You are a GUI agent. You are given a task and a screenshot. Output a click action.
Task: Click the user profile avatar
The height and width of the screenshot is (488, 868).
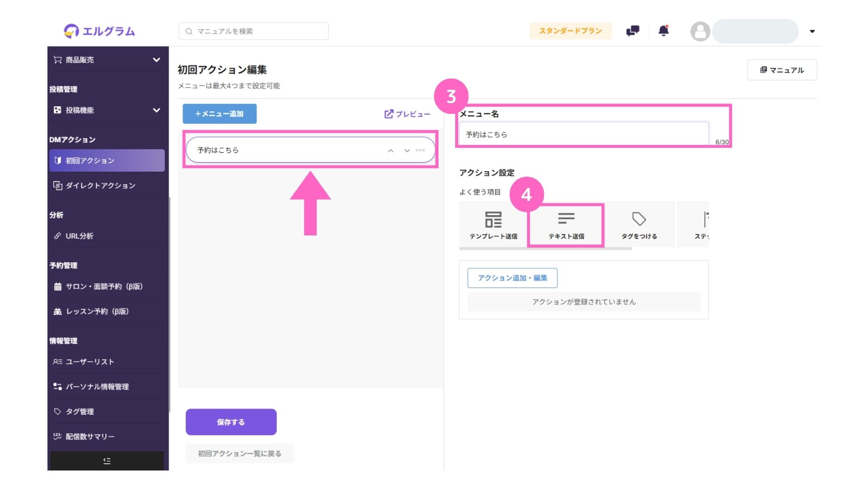[x=700, y=31]
